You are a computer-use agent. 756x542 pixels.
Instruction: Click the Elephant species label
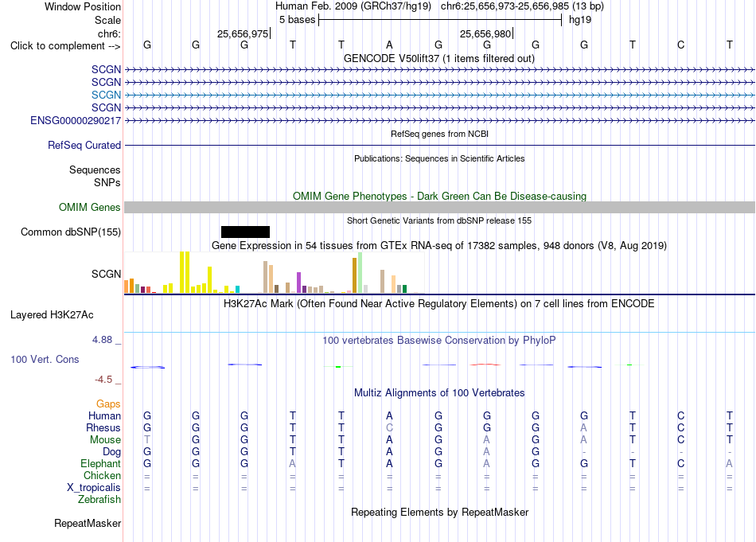pos(101,464)
